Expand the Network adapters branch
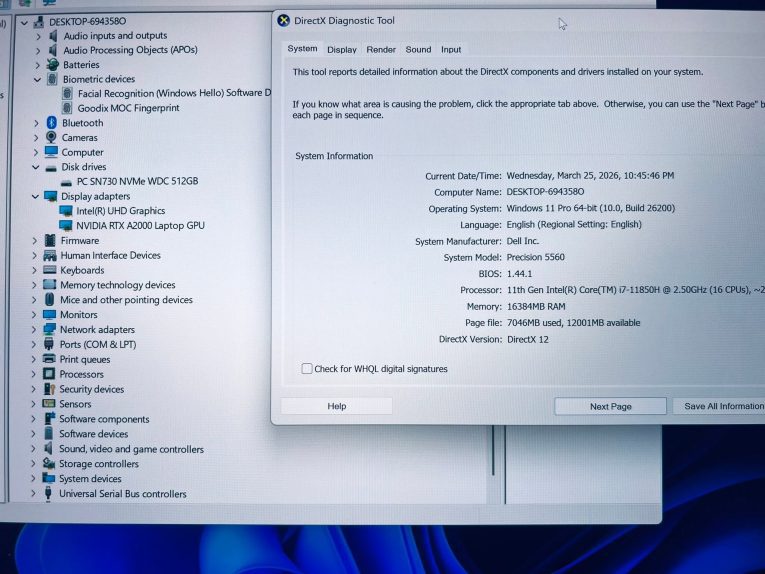 (34, 330)
